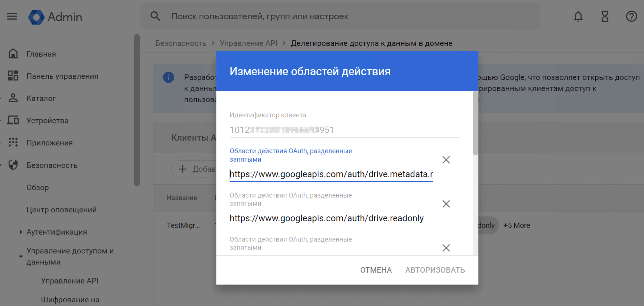Open the hamburger main menu
This screenshot has width=644, height=306.
point(12,16)
